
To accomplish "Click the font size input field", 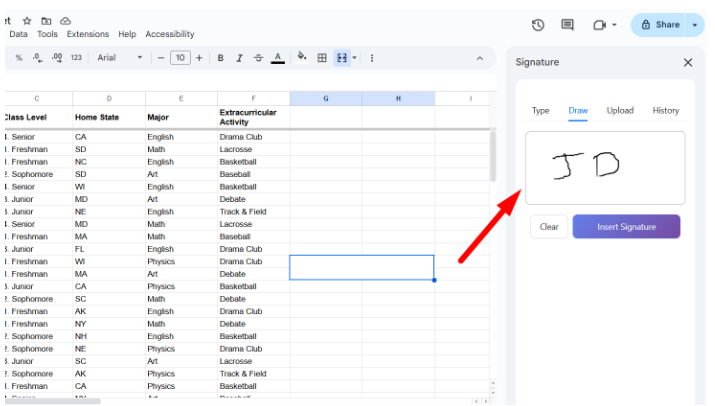I will pyautogui.click(x=180, y=58).
